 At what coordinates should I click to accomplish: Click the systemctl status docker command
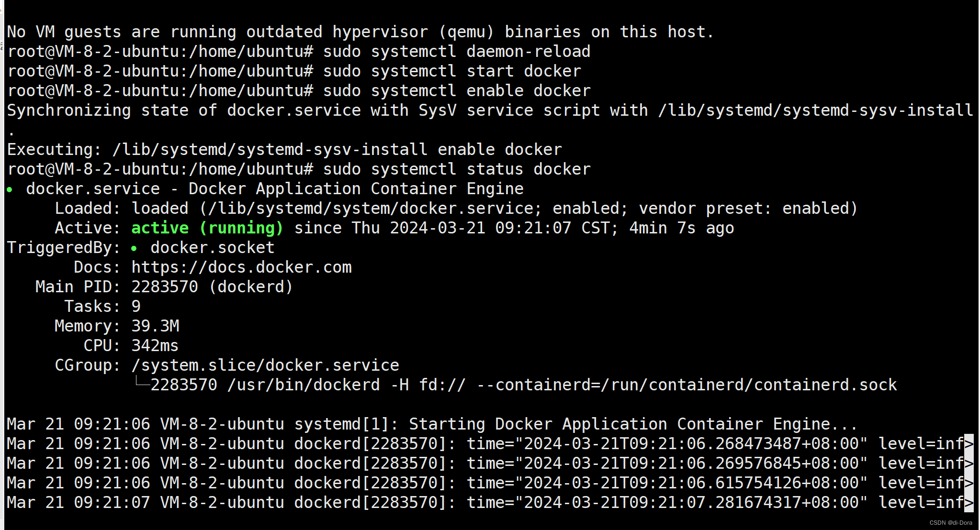pos(456,169)
